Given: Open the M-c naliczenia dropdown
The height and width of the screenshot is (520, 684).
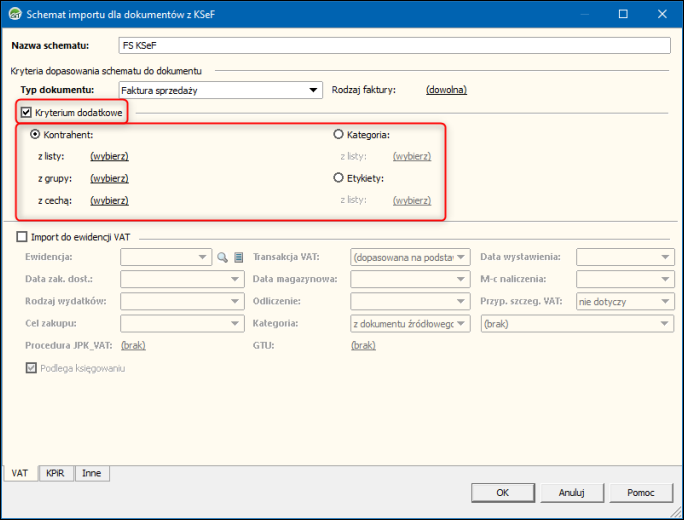Looking at the screenshot, I should 625,279.
